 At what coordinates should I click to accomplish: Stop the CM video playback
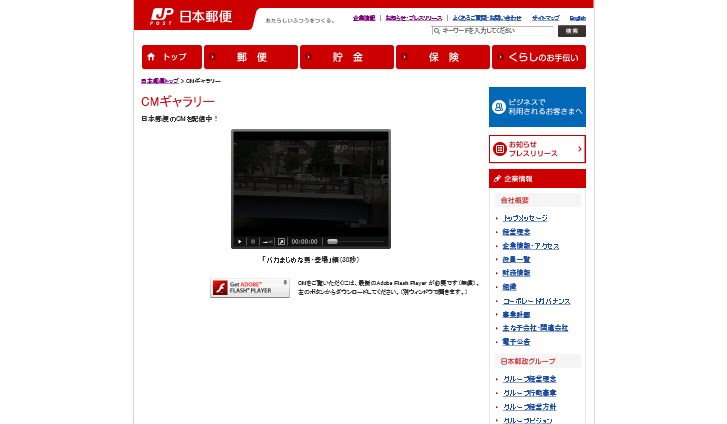pyautogui.click(x=253, y=242)
